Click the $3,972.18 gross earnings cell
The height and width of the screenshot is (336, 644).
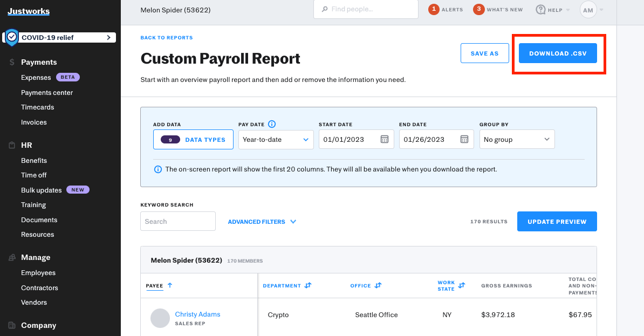(x=498, y=314)
